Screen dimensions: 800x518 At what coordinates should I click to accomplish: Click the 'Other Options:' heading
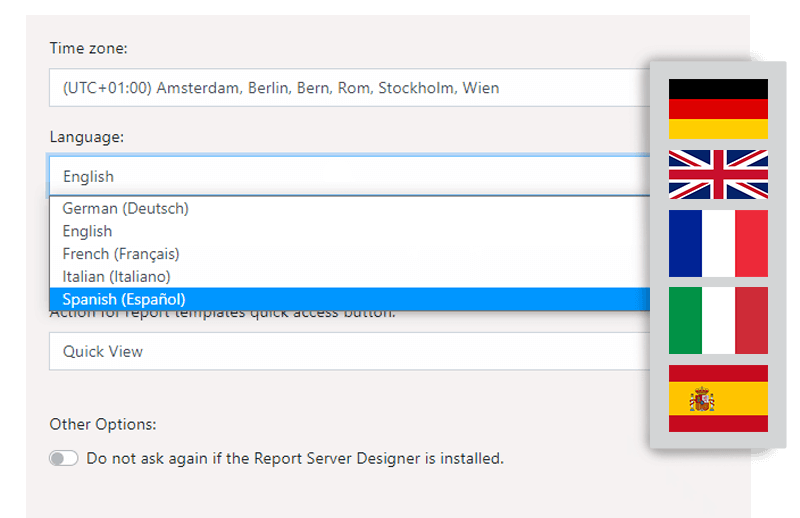coord(103,424)
